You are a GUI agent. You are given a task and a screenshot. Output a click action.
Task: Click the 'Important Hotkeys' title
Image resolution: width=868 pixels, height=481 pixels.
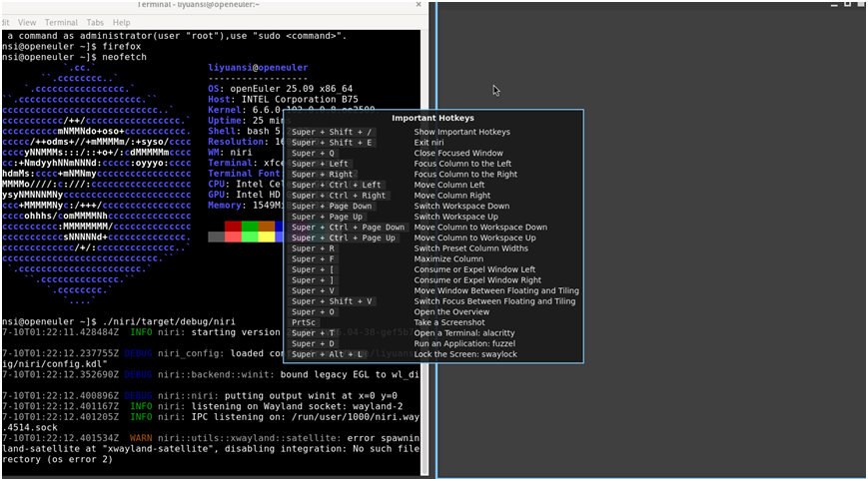tap(433, 118)
